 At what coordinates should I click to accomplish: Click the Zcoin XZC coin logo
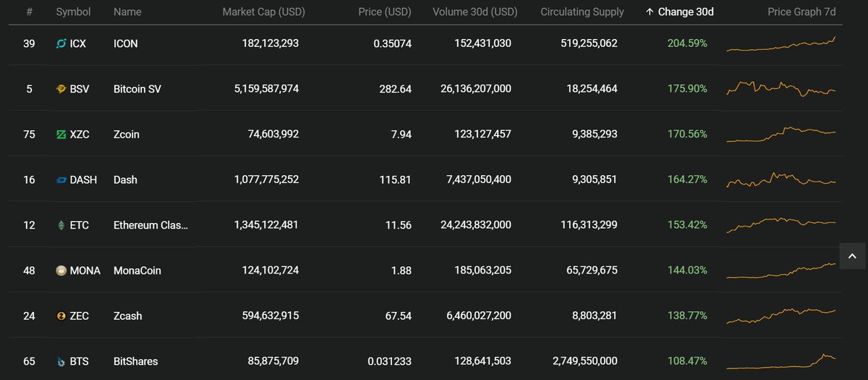(61, 134)
